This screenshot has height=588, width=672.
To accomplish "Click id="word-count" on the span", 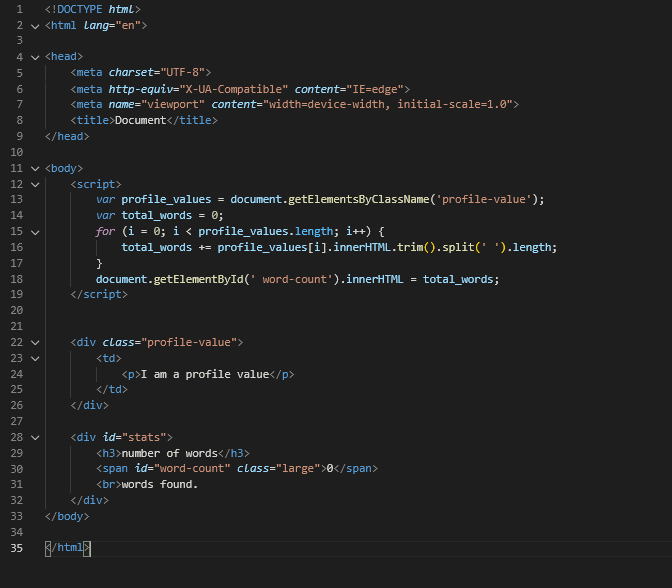I will 183,468.
